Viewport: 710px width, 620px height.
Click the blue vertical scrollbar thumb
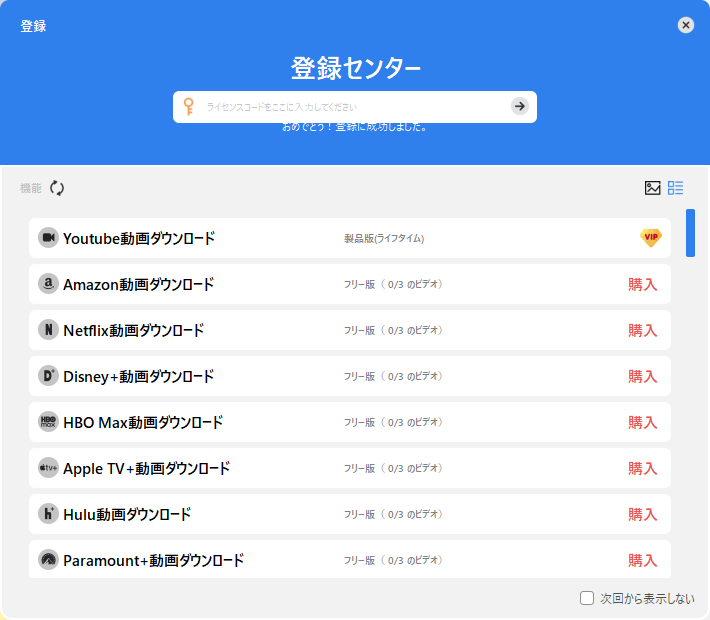pos(690,233)
